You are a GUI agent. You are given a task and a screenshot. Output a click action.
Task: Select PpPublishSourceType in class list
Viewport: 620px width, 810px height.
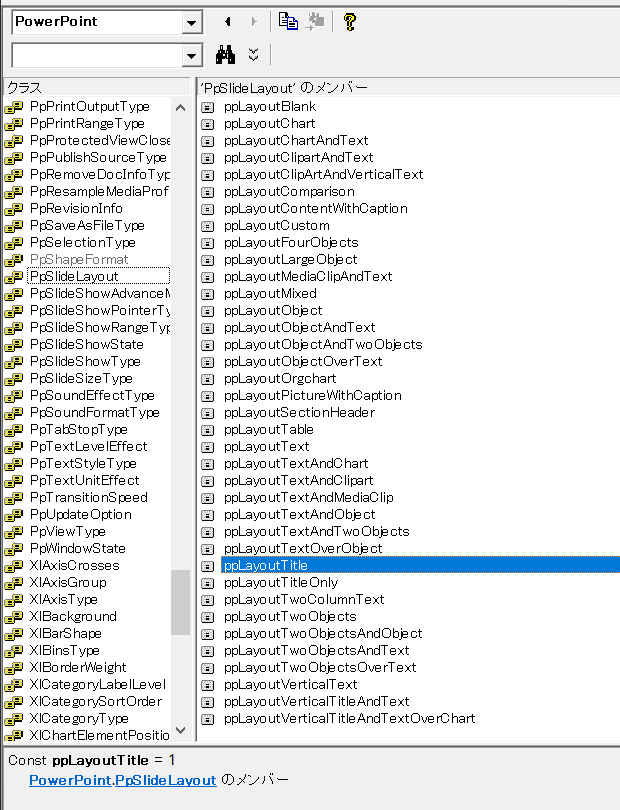(98, 157)
